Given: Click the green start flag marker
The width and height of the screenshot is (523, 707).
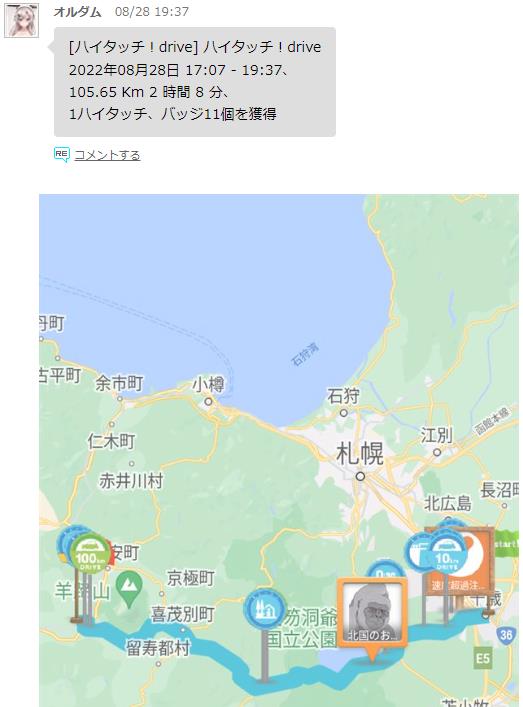Looking at the screenshot, I should (506, 543).
